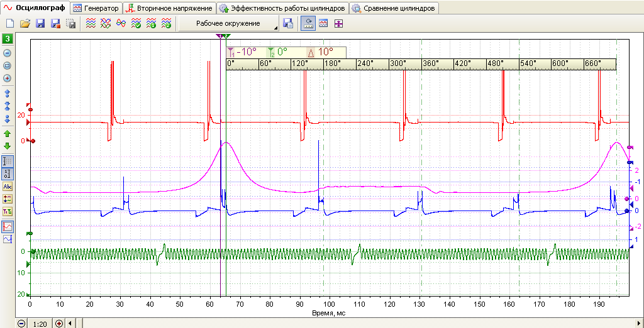Toggle the grid display button
The height and width of the screenshot is (328, 644).
[8, 161]
